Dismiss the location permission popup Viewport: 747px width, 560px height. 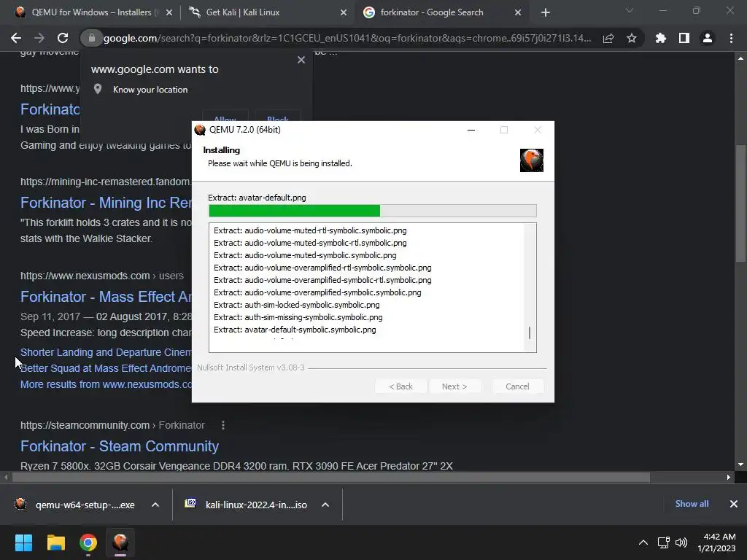pos(301,60)
